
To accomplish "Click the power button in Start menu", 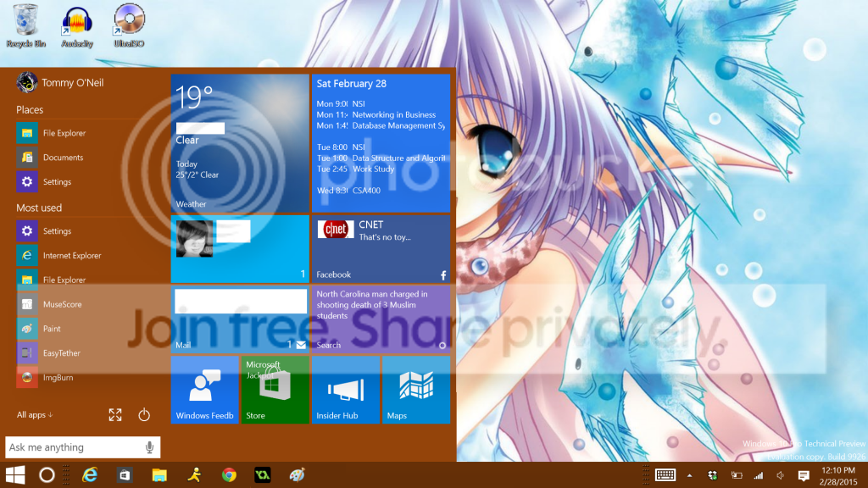I will coord(144,415).
